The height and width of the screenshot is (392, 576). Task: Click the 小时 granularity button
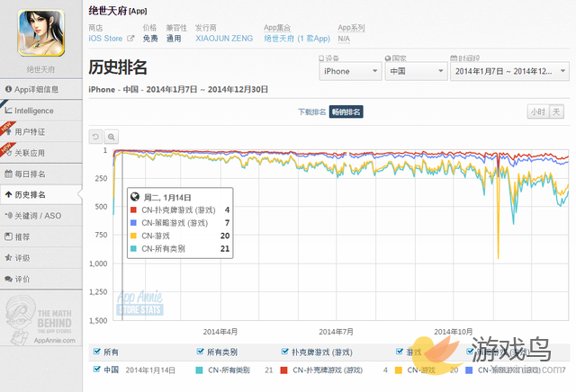click(x=537, y=111)
